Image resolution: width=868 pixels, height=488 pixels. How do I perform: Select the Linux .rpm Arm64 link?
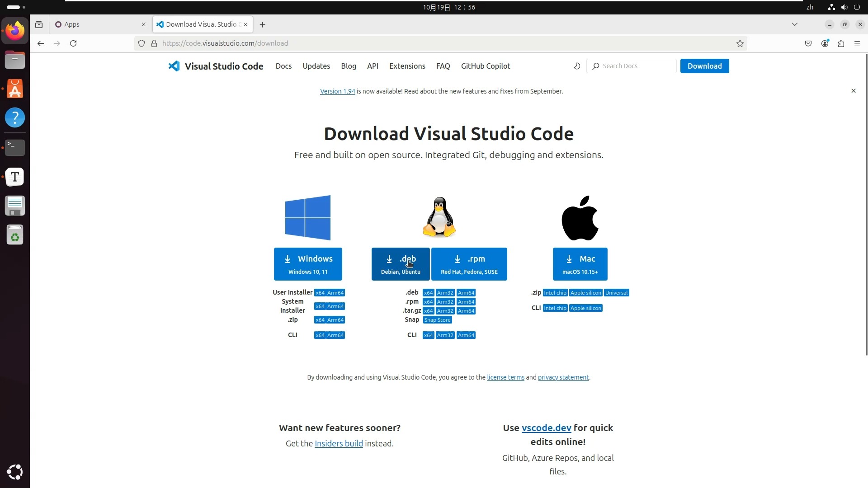(x=466, y=302)
